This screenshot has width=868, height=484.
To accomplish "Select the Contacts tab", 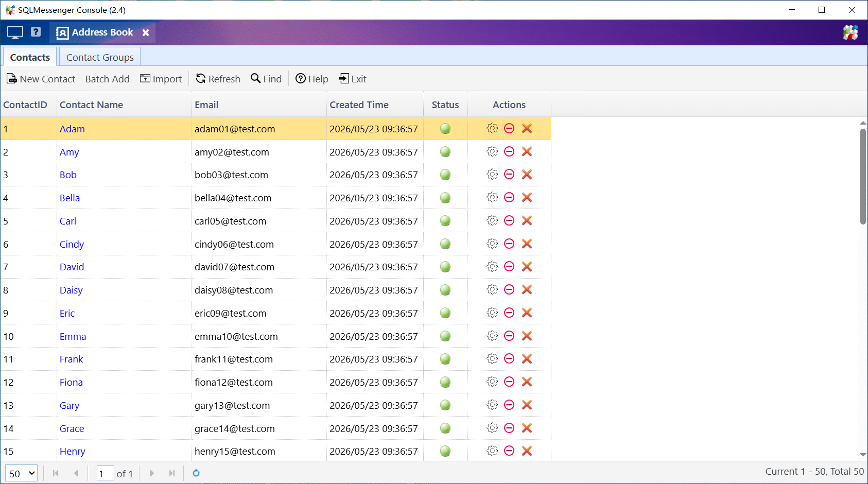I will tap(30, 57).
